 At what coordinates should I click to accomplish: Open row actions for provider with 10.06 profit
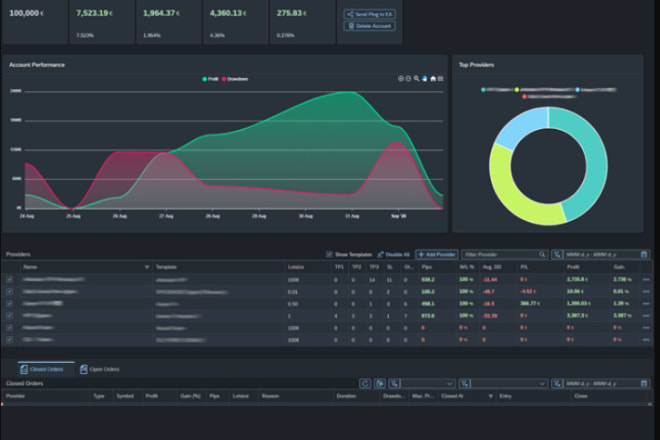pyautogui.click(x=646, y=291)
